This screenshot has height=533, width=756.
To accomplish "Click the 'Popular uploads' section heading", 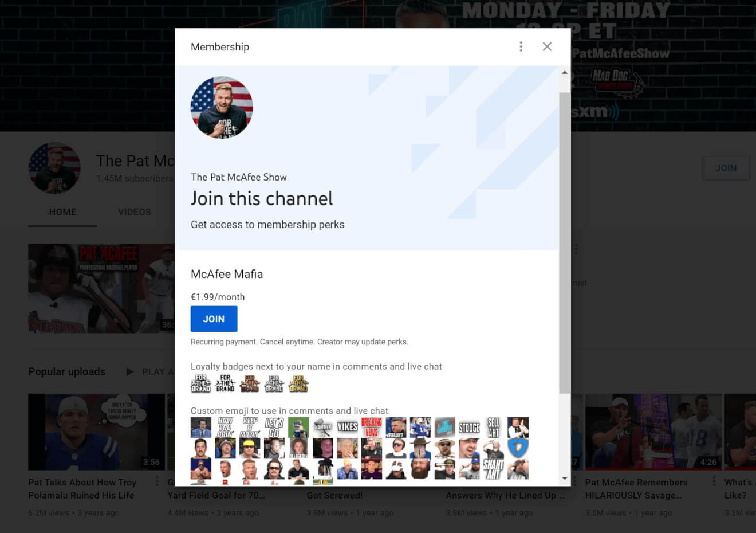I will point(67,371).
